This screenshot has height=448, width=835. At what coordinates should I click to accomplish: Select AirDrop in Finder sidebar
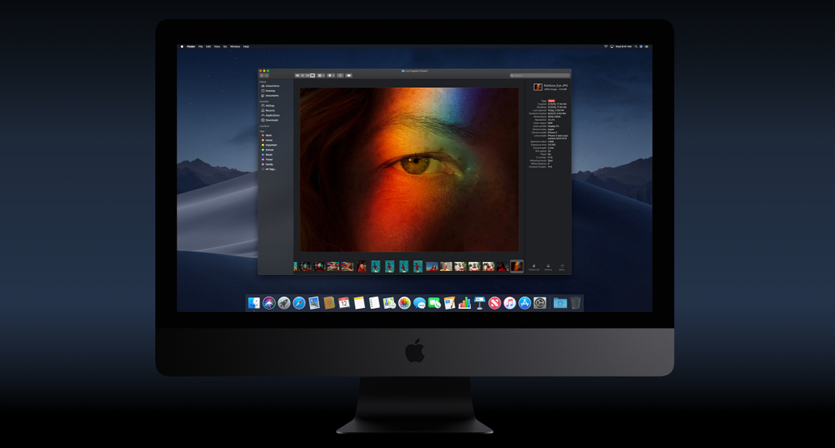click(269, 105)
